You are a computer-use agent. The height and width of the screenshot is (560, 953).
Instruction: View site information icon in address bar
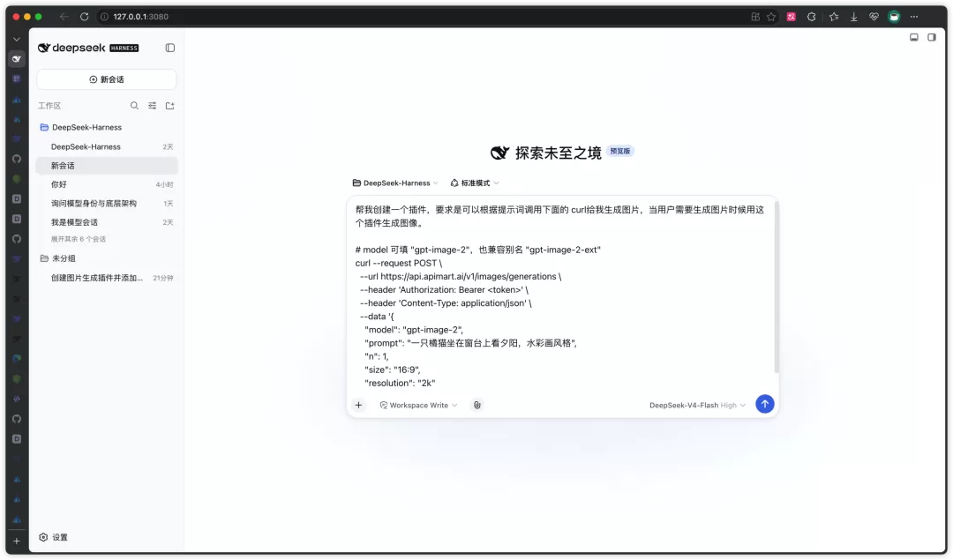tap(104, 17)
